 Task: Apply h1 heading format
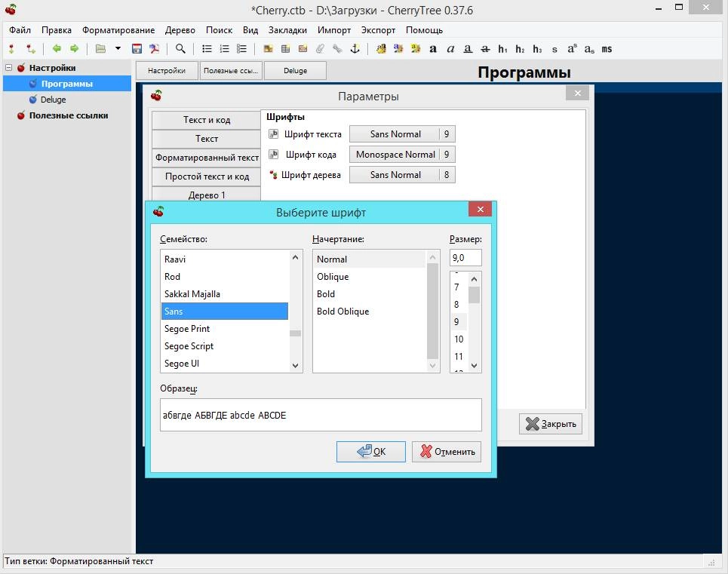pyautogui.click(x=503, y=49)
